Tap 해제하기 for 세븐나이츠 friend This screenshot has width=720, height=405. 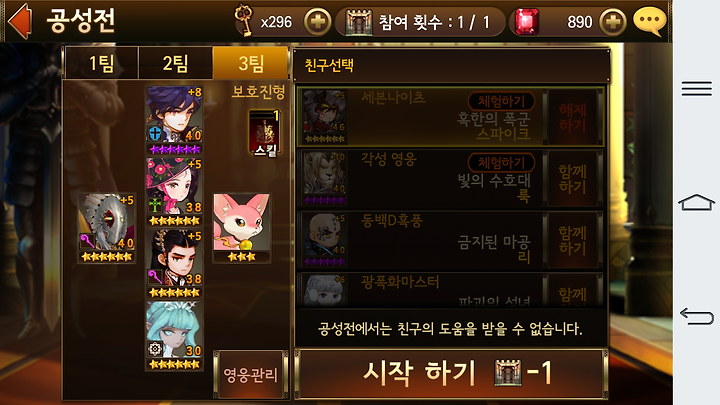click(573, 118)
